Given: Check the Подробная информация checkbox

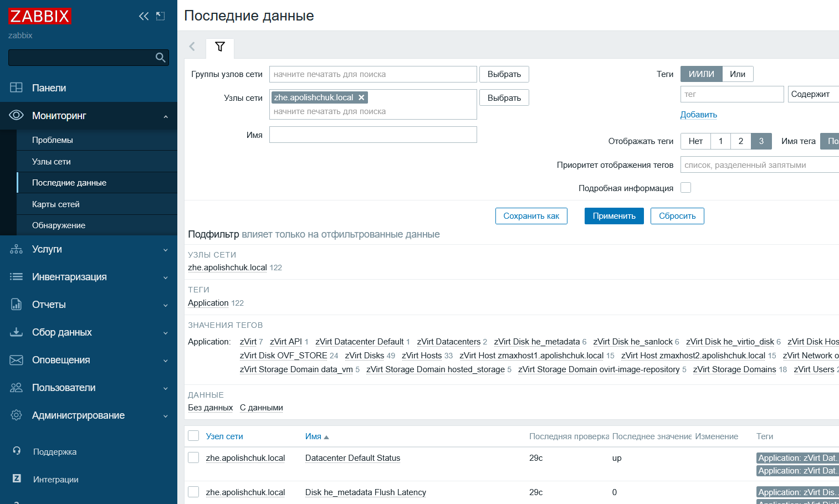Looking at the screenshot, I should tap(686, 188).
